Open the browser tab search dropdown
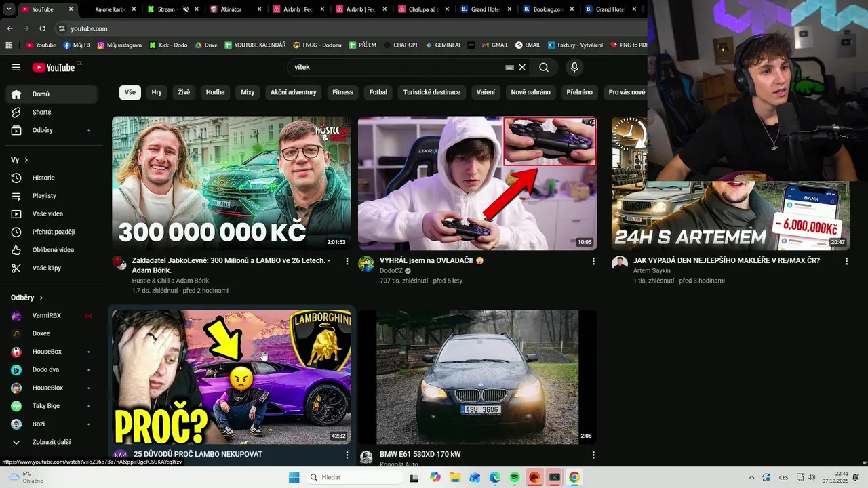 tap(8, 9)
